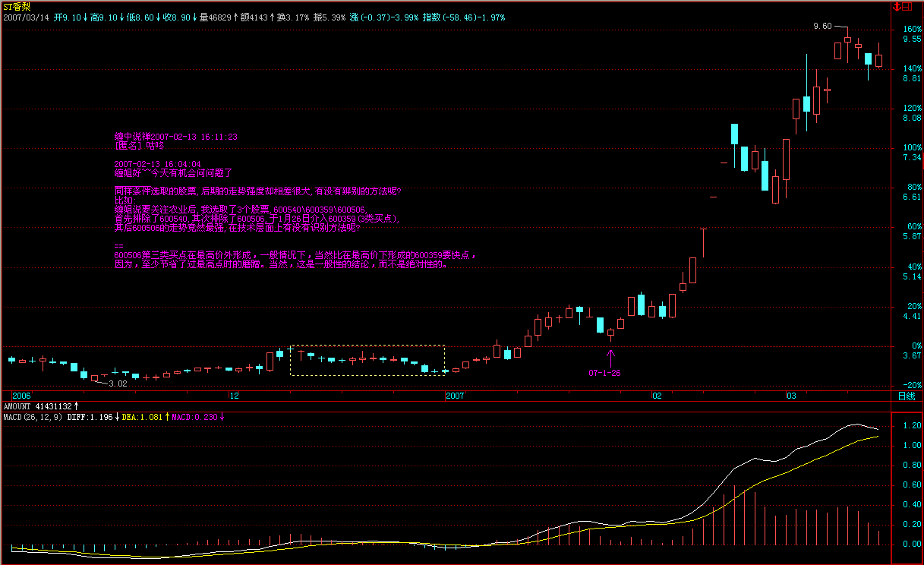Click the 02 month marker on timeline
This screenshot has width=924, height=565.
(x=656, y=396)
